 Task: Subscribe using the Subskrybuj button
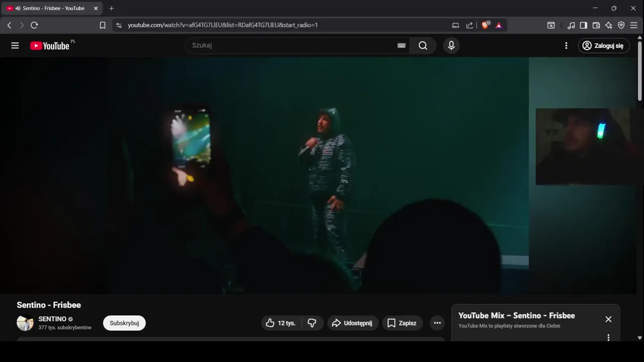pyautogui.click(x=124, y=323)
